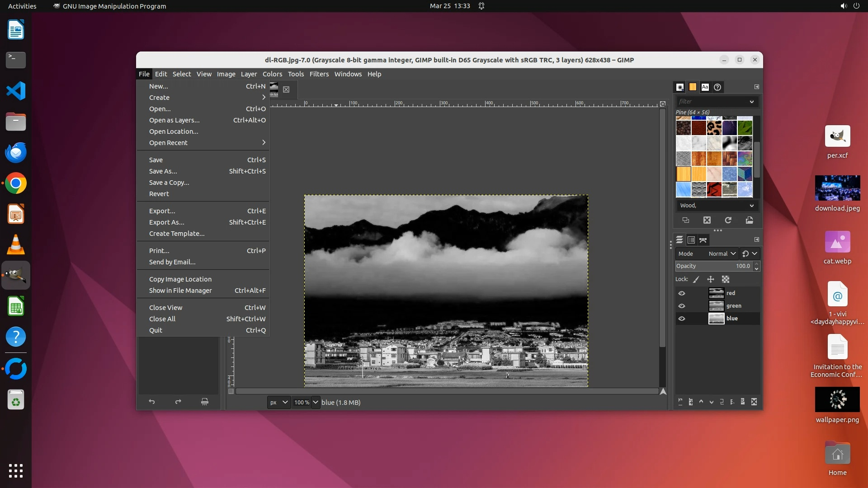Select the leopard print pattern thumbnail
This screenshot has width=868, height=488.
(714, 128)
